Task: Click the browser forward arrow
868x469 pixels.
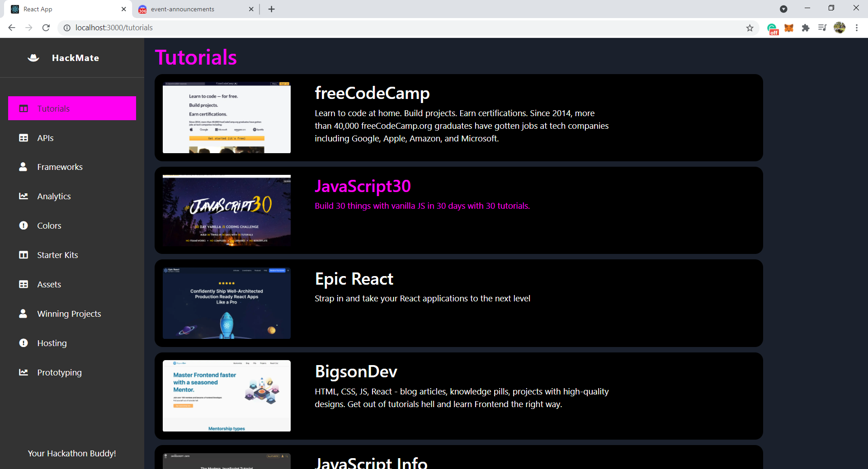Action: point(29,28)
